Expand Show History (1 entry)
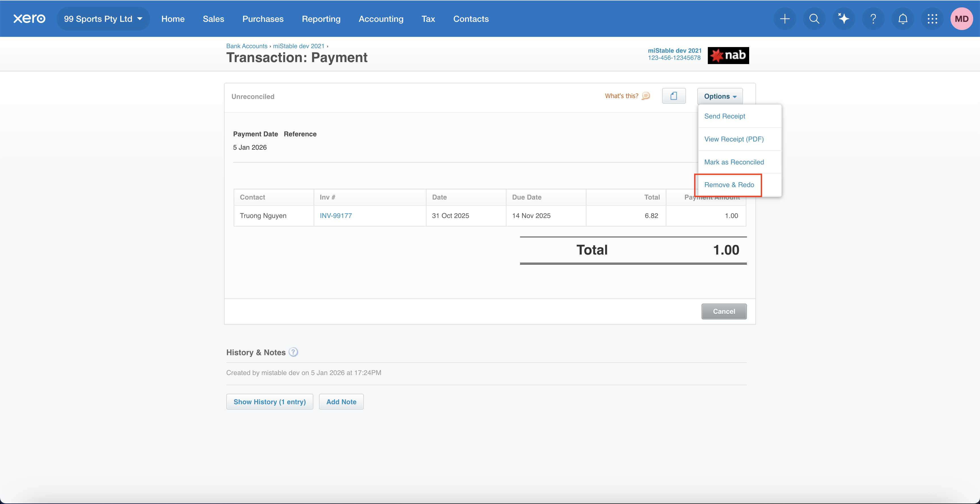The image size is (980, 504). pos(269,402)
